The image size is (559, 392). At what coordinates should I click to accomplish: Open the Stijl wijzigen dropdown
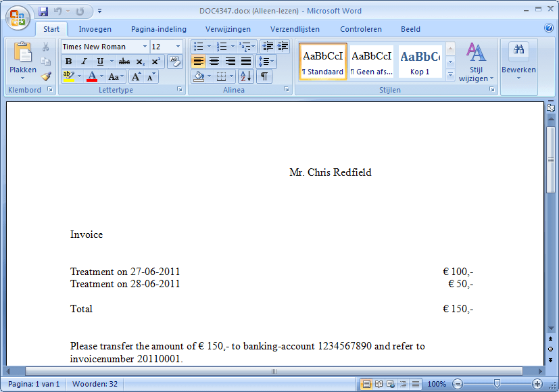tap(476, 64)
